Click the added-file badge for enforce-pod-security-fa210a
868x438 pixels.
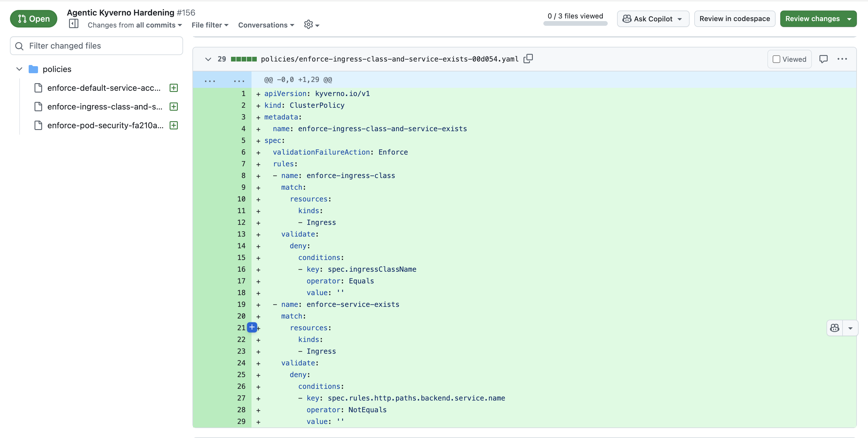click(173, 126)
